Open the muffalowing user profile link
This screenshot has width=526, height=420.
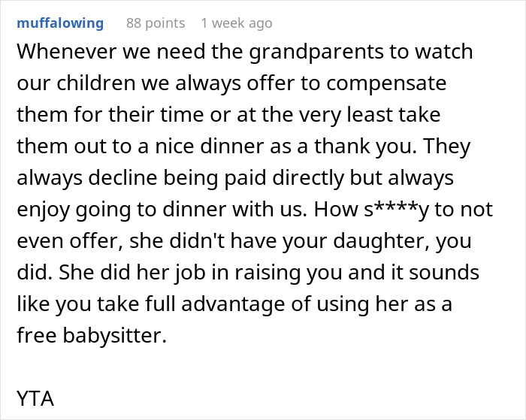click(x=60, y=23)
